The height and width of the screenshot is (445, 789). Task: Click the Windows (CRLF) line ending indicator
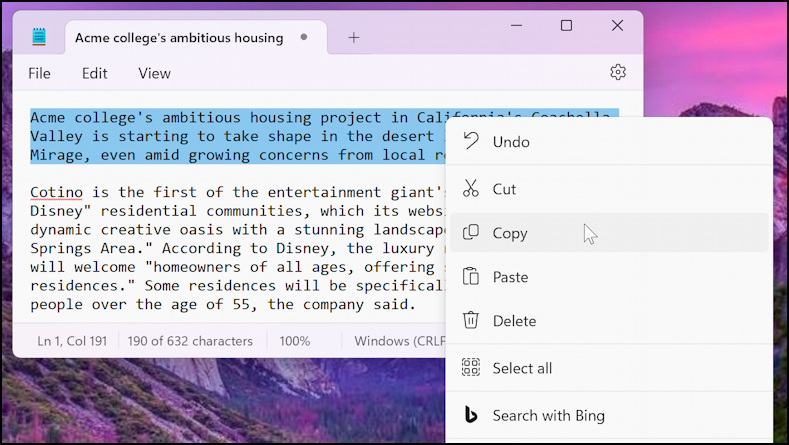pyautogui.click(x=400, y=341)
